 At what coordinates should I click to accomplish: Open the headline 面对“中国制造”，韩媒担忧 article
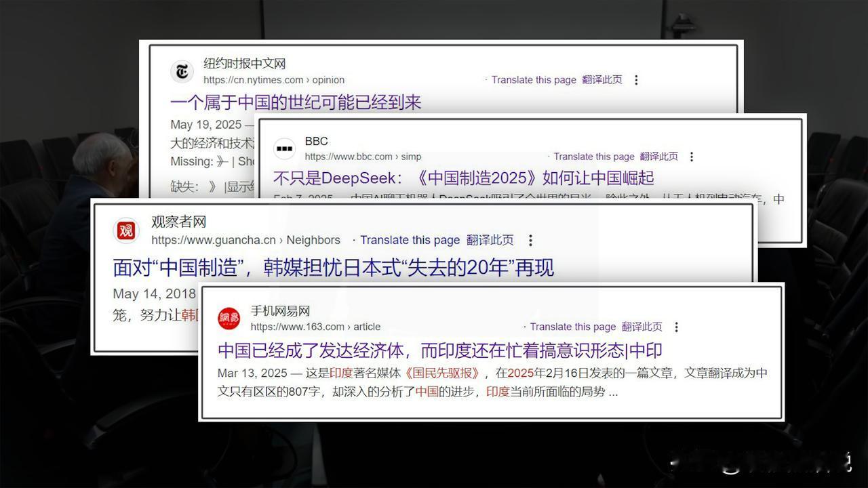[334, 268]
